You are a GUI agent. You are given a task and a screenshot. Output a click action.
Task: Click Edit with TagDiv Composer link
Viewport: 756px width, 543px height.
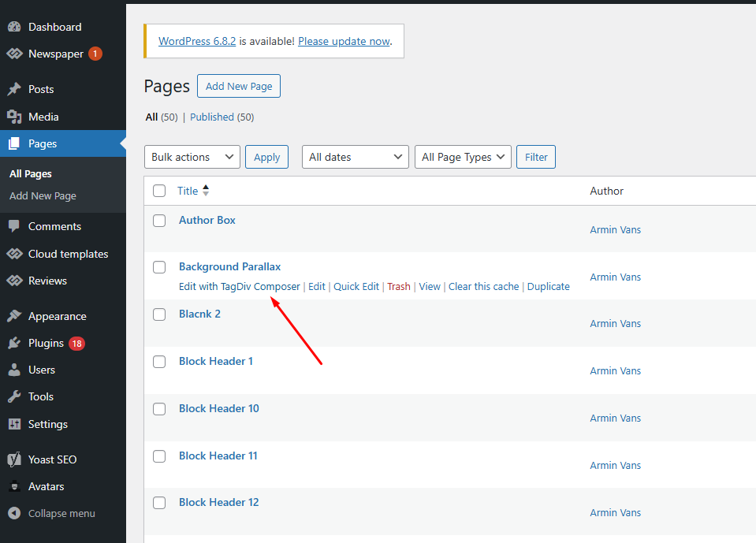[x=240, y=287]
